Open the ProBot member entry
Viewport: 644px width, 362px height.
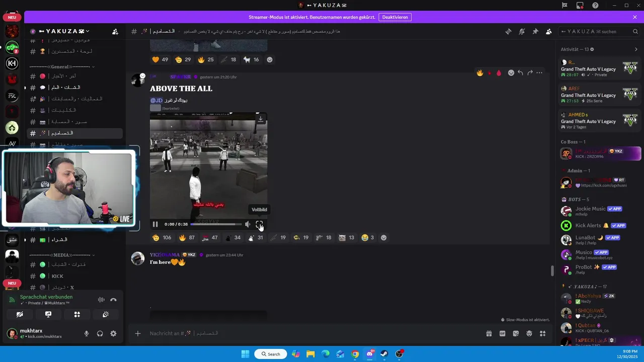click(600, 269)
